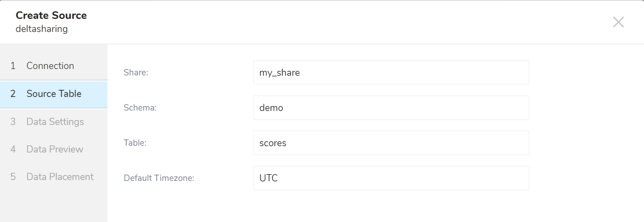Open the Data Settings step

coord(55,122)
